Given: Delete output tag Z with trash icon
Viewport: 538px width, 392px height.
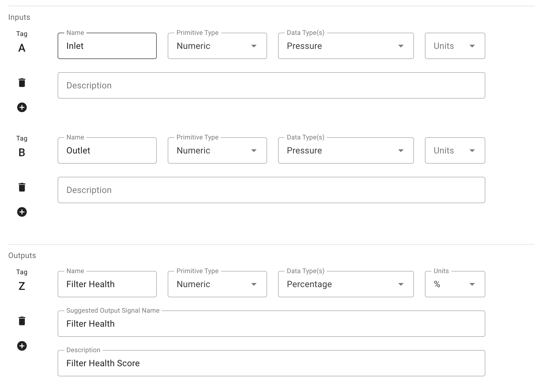Looking at the screenshot, I should (x=22, y=321).
